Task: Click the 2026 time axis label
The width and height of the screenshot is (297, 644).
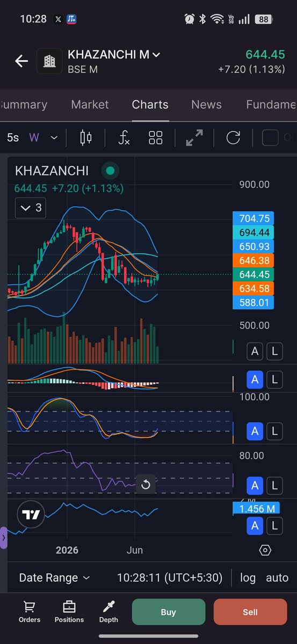Action: (67, 550)
